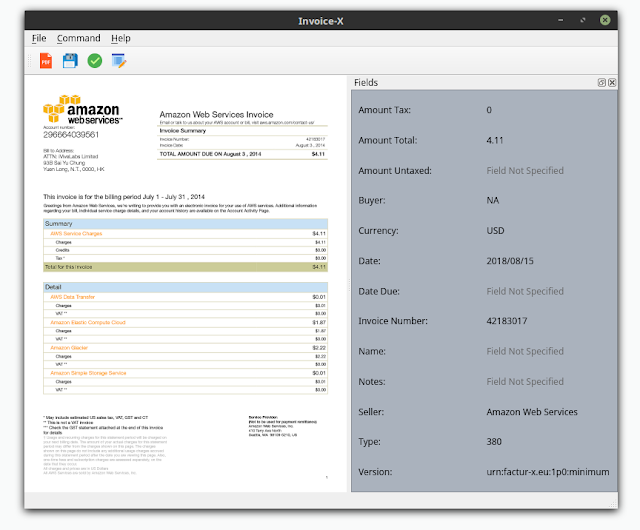Close the Invoice-X window
This screenshot has width=640, height=530.
coord(605,20)
